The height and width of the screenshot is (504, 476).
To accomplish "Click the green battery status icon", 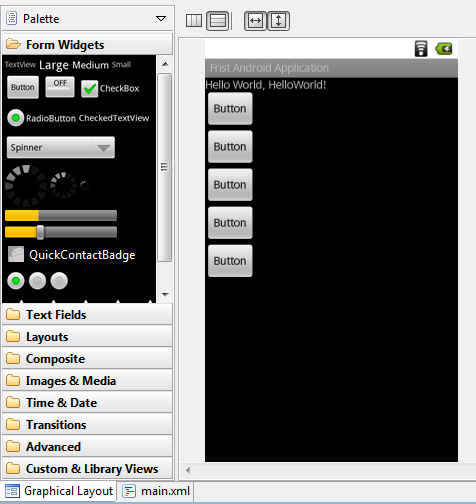I will (444, 49).
